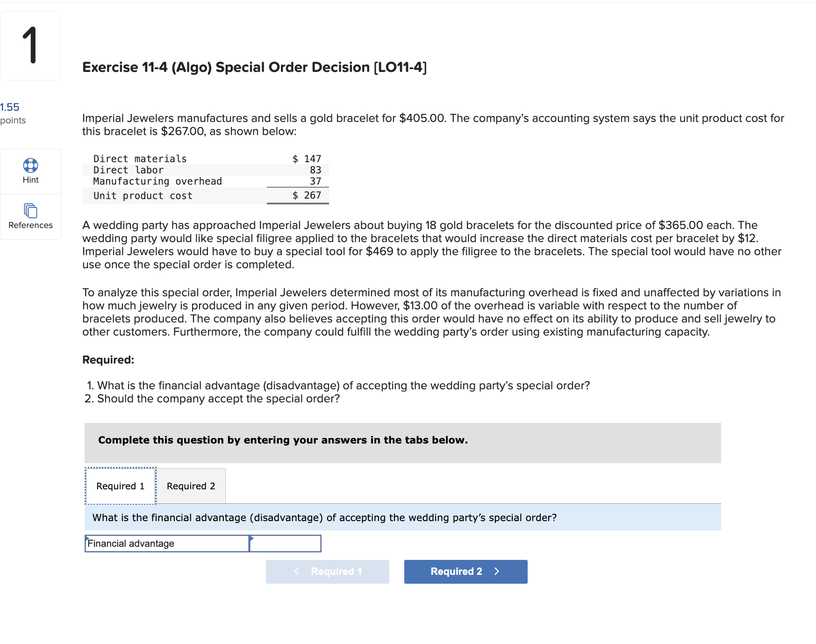Select the Required 1 tab

pyautogui.click(x=120, y=486)
